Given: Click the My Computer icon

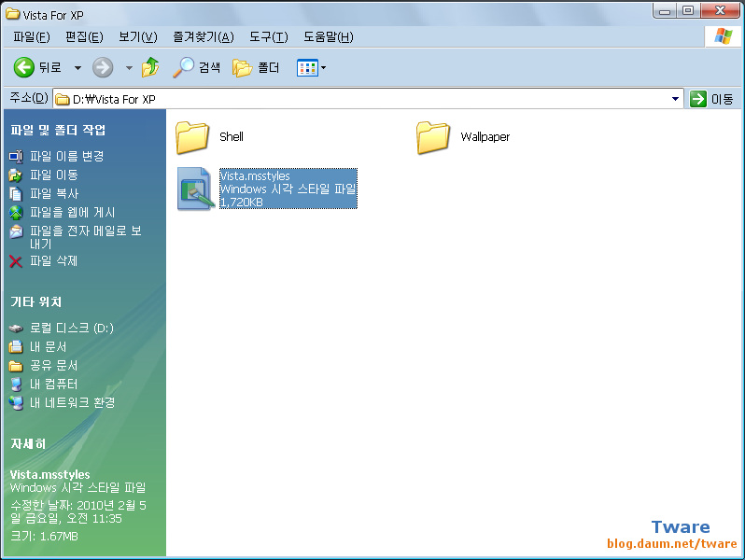Looking at the screenshot, I should click(16, 385).
